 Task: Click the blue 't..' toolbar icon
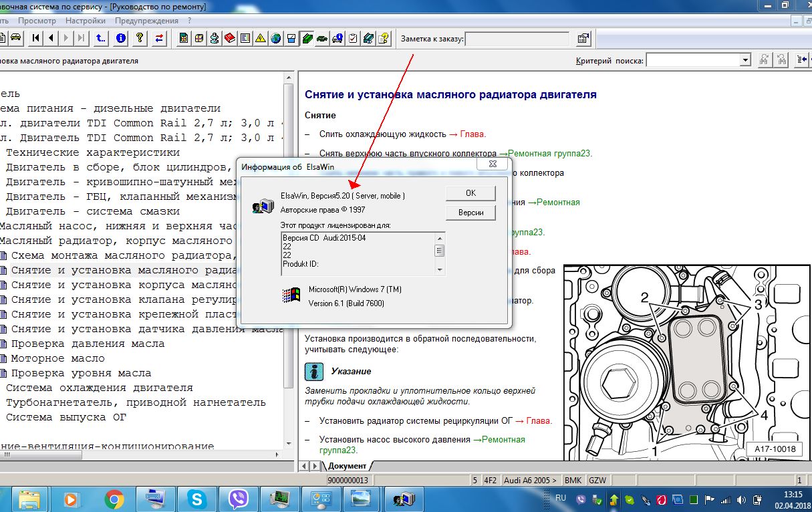pos(101,38)
